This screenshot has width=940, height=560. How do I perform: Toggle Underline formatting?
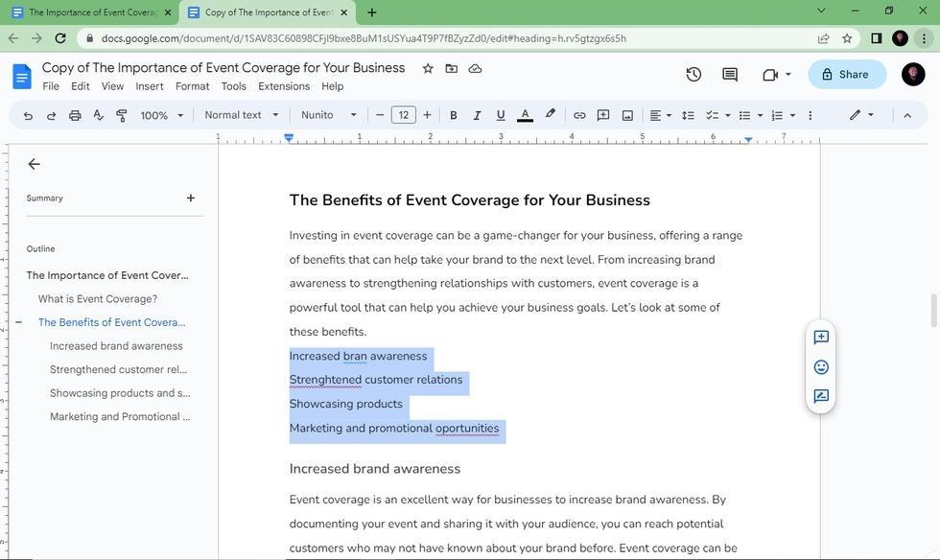pos(501,115)
